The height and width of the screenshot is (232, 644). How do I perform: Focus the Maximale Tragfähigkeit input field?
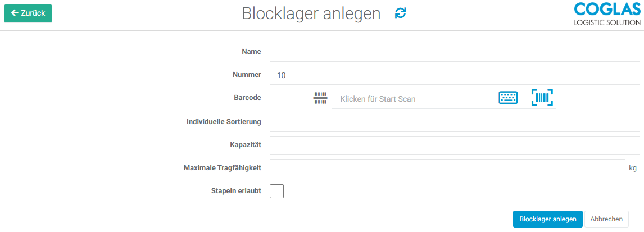click(x=447, y=169)
